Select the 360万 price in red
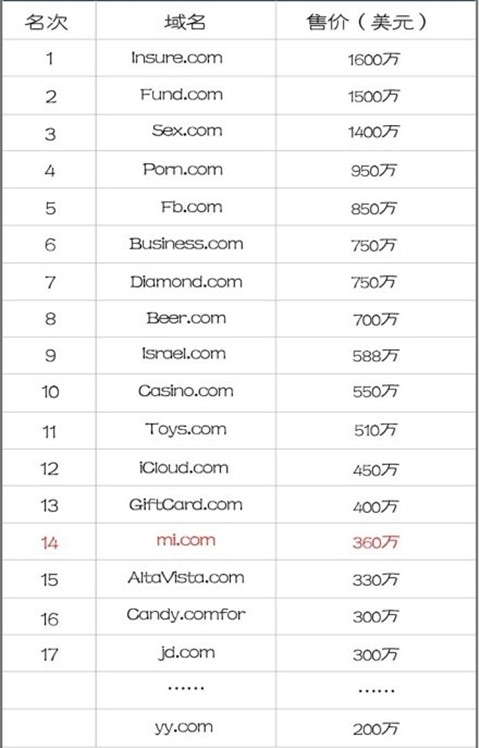 pos(376,542)
